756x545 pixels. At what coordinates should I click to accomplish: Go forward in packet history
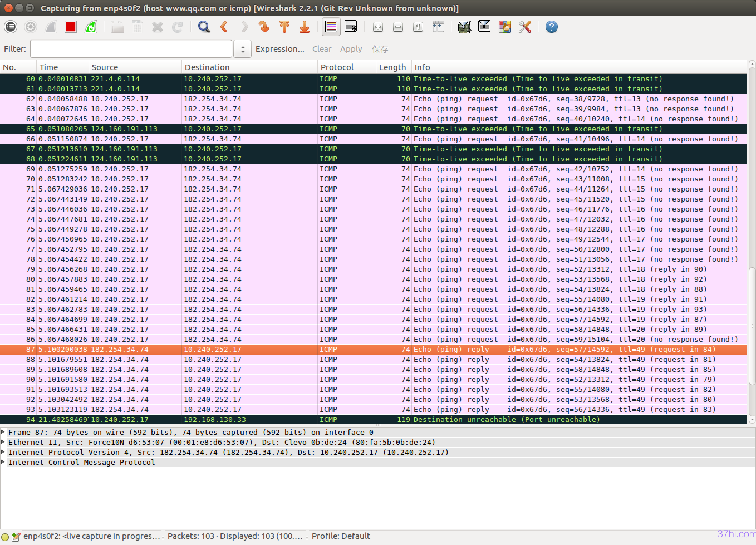[244, 27]
